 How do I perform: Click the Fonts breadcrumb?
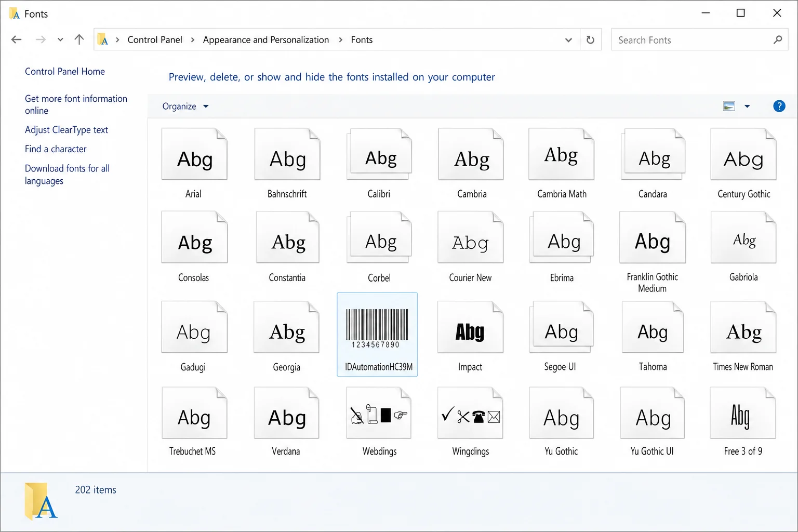(362, 40)
